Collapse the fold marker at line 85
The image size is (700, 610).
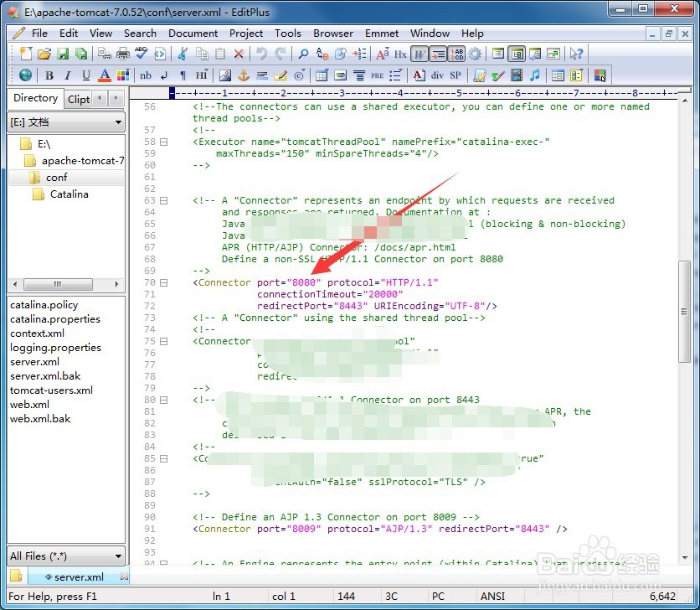[x=164, y=459]
